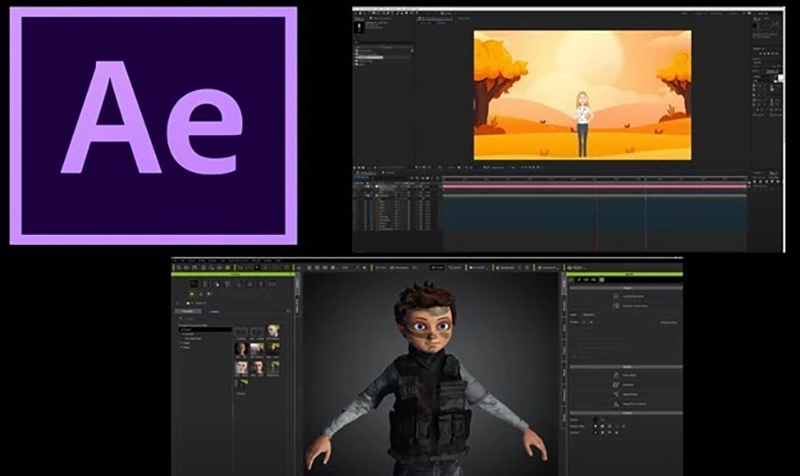This screenshot has height=476, width=800.
Task: Click the preview thumbnail atop After Effects Project panel
Action: pyautogui.click(x=359, y=27)
